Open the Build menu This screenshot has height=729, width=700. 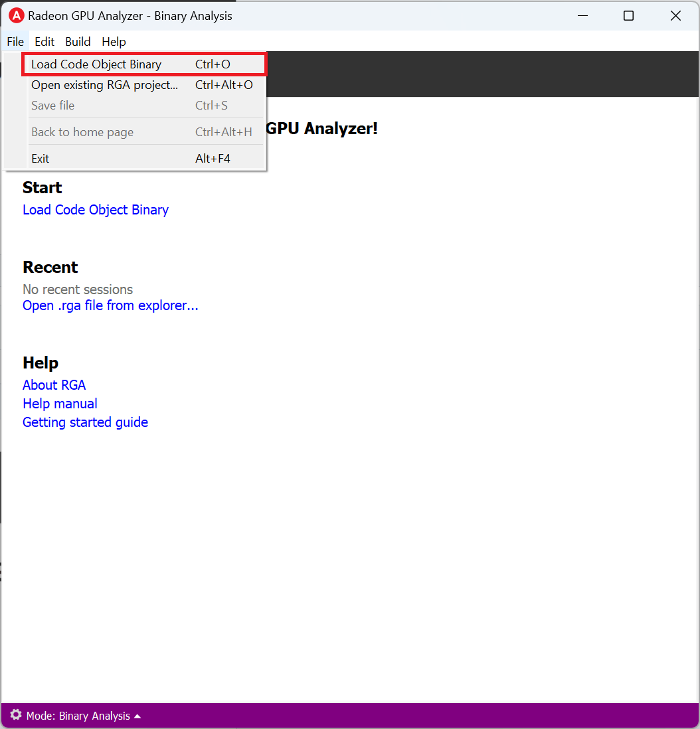click(x=78, y=41)
